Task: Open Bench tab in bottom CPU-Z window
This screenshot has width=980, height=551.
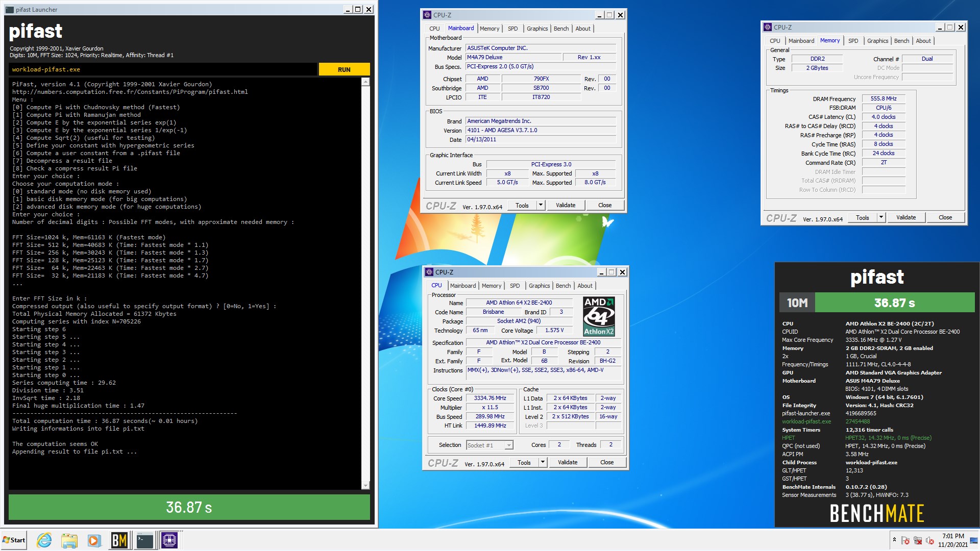Action: [563, 286]
